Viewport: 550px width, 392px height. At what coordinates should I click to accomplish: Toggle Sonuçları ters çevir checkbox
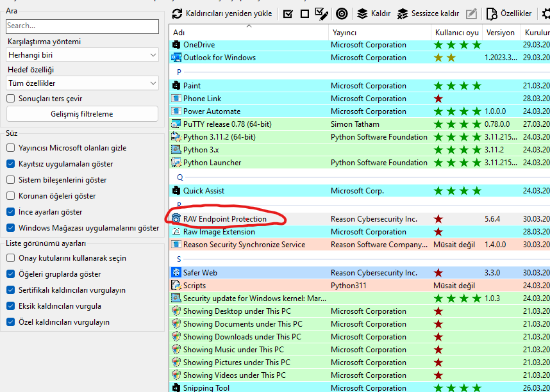10,99
